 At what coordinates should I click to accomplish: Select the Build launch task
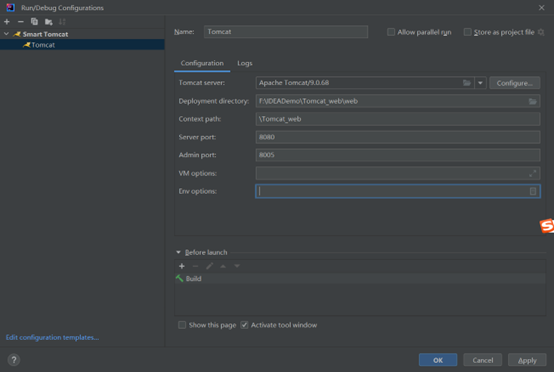360,278
